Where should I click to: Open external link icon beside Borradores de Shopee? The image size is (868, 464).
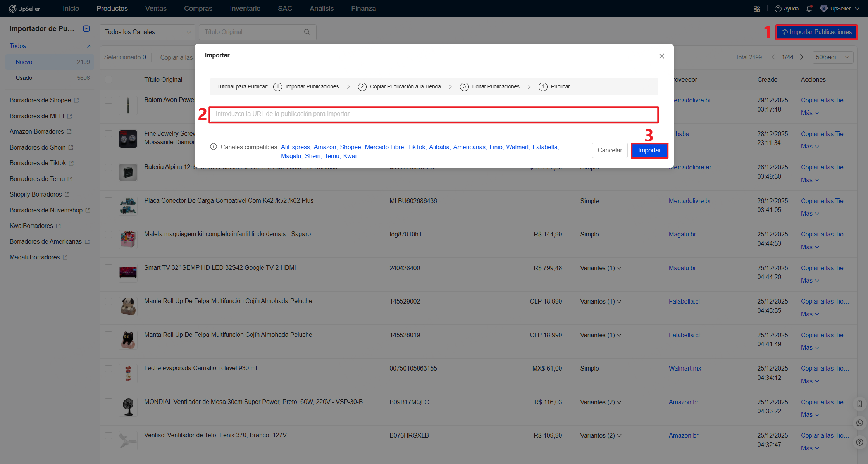(76, 100)
